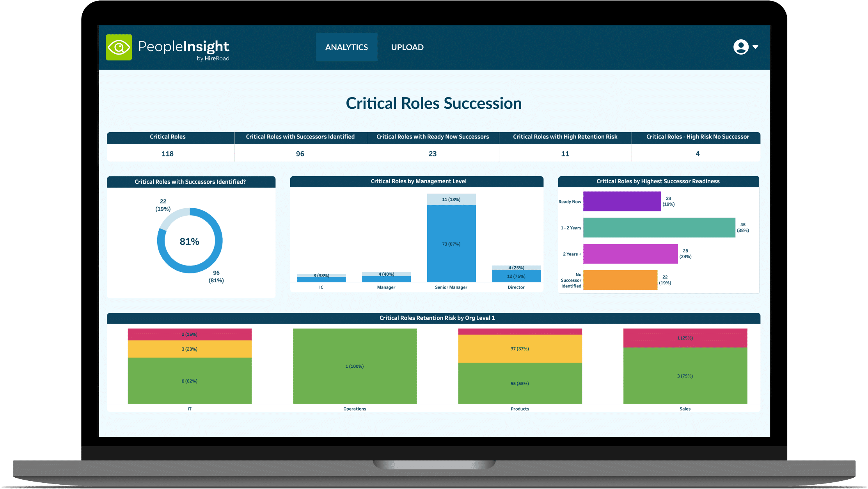Select the Director 4 (25%) bar segment

pos(516,268)
